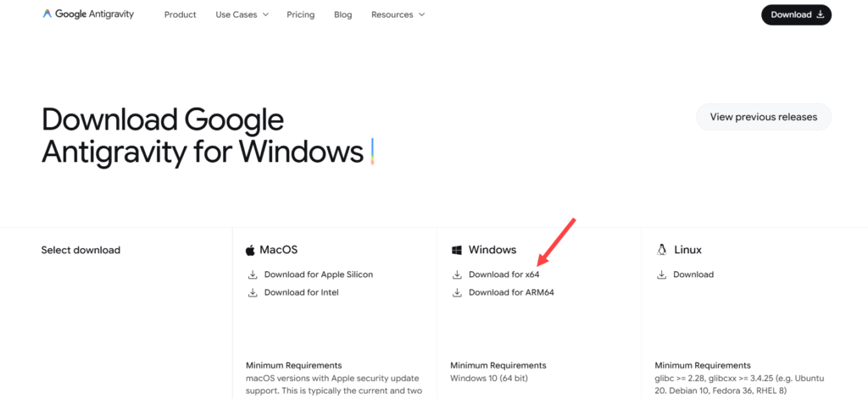Select Download for ARM64 link

[x=510, y=292]
